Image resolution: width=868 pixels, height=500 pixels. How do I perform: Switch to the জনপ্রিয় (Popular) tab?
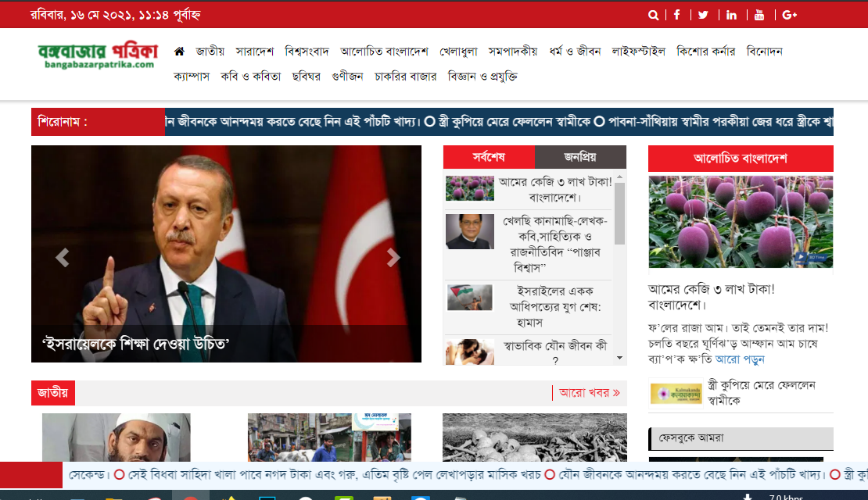(x=580, y=157)
